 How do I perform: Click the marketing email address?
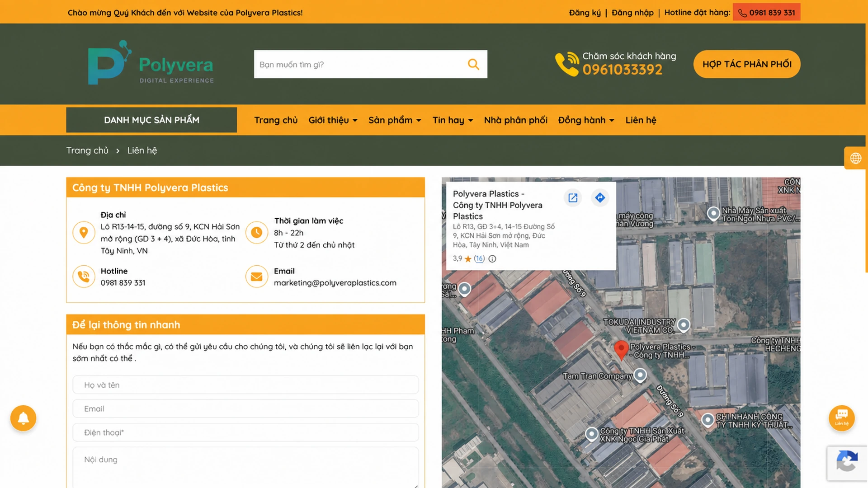pos(335,283)
